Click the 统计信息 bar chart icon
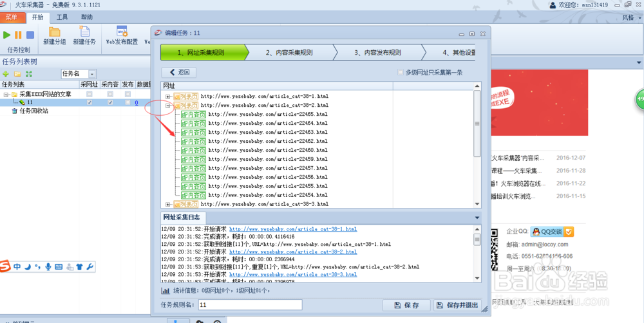Screen dimensions: 644x323 (165, 291)
